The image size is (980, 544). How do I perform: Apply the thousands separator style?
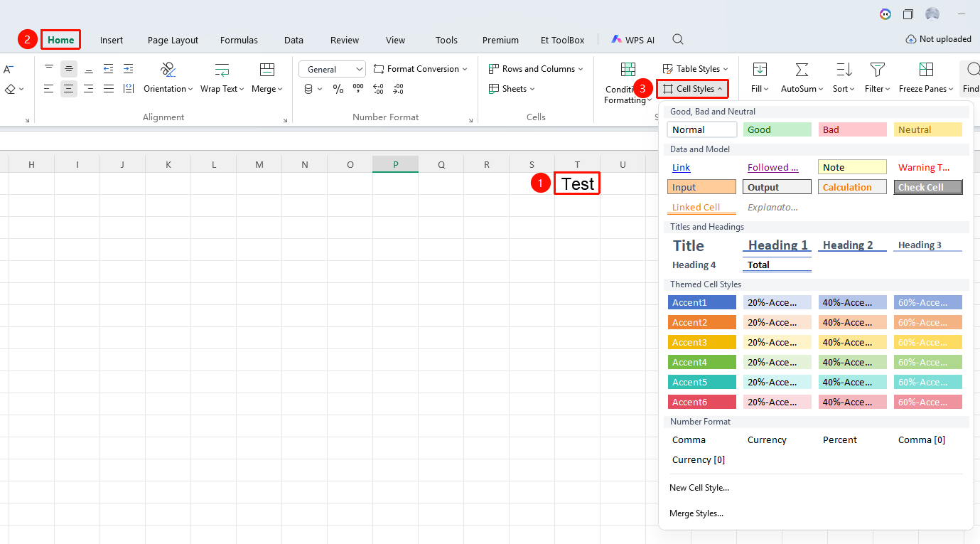tap(358, 89)
